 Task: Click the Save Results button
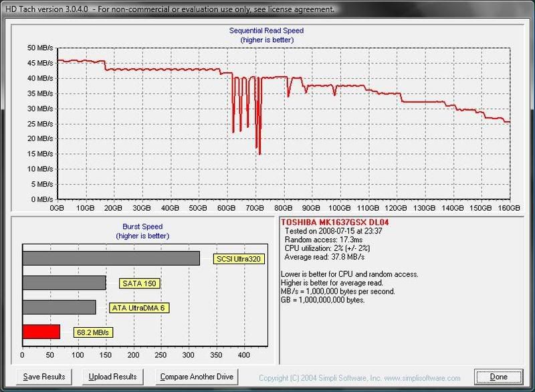[x=44, y=377]
